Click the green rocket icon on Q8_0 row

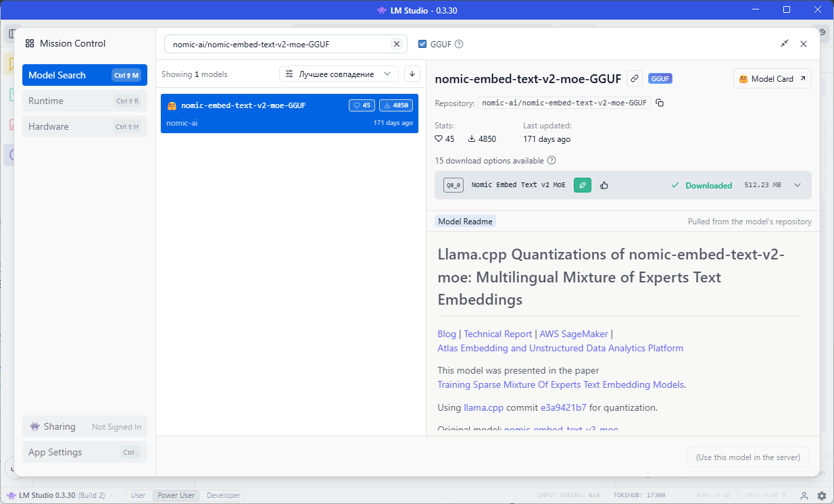click(583, 185)
